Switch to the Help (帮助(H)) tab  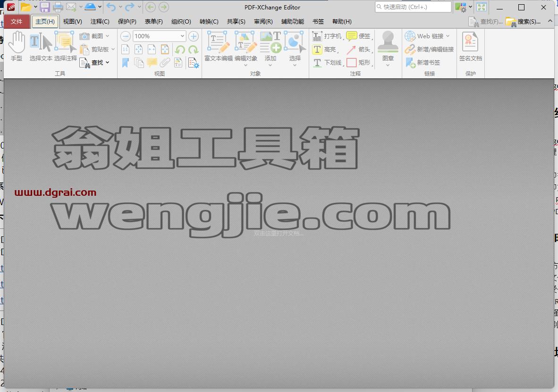342,22
